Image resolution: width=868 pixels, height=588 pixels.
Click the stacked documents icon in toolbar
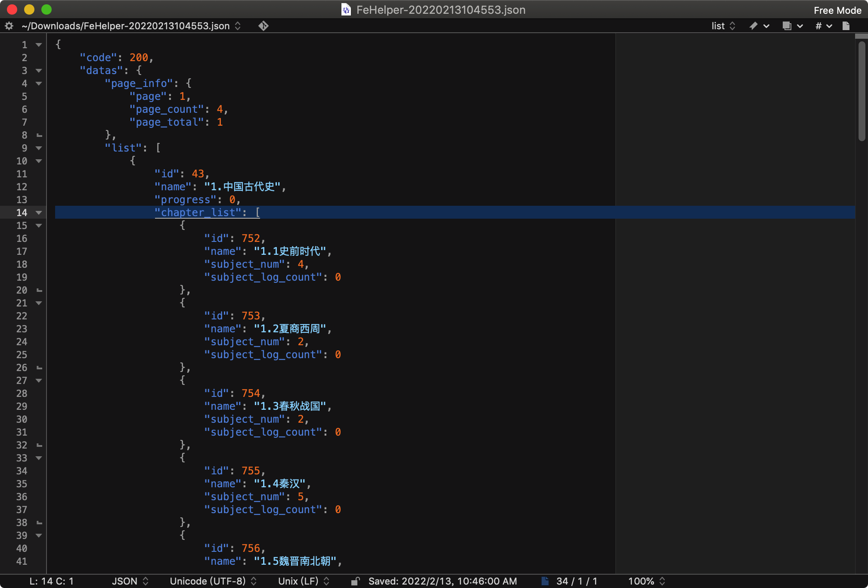pos(787,26)
